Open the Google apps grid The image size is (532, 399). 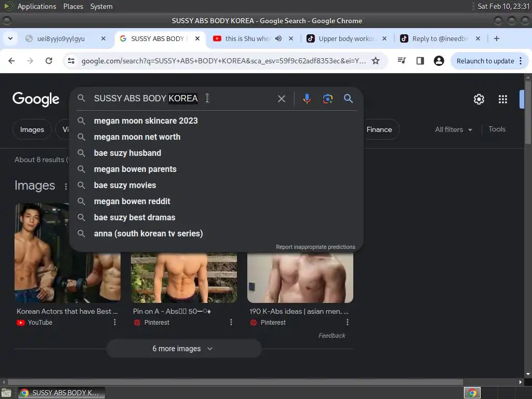pyautogui.click(x=503, y=99)
